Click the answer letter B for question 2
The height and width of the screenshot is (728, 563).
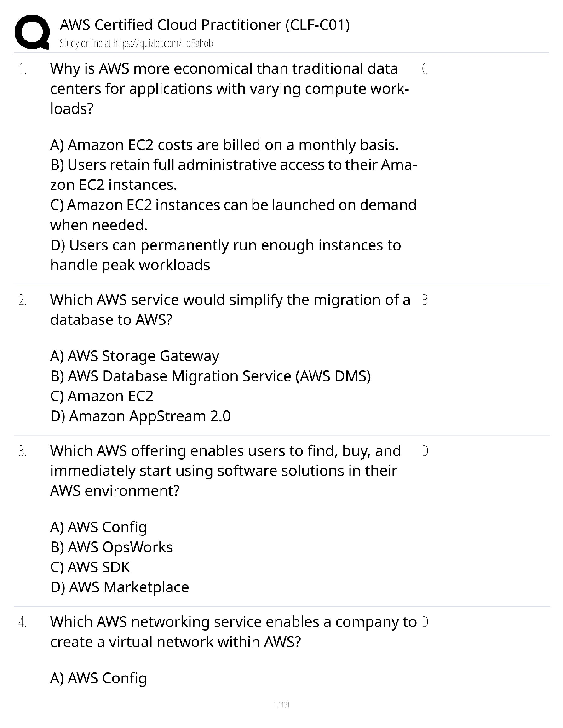[x=425, y=300]
